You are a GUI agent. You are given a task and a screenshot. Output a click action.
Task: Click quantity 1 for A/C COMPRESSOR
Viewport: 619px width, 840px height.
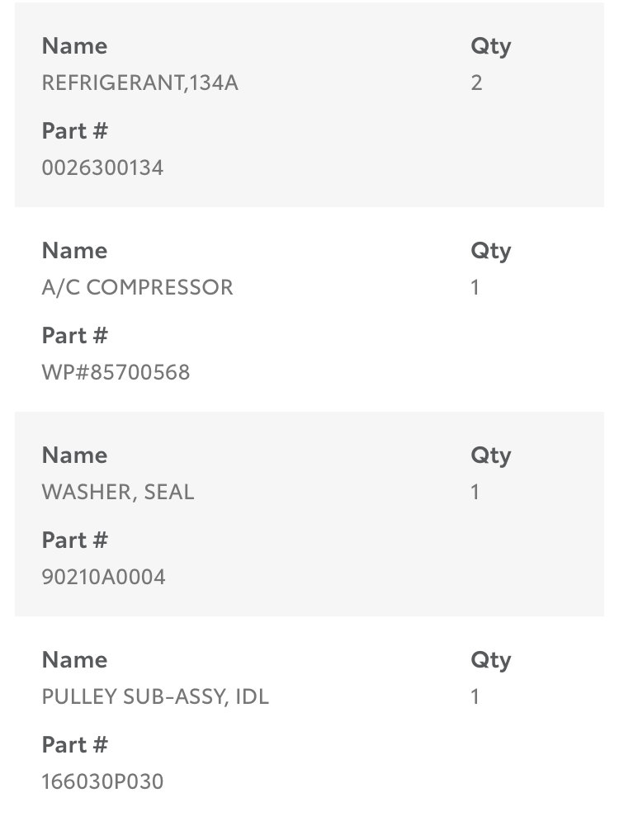475,288
